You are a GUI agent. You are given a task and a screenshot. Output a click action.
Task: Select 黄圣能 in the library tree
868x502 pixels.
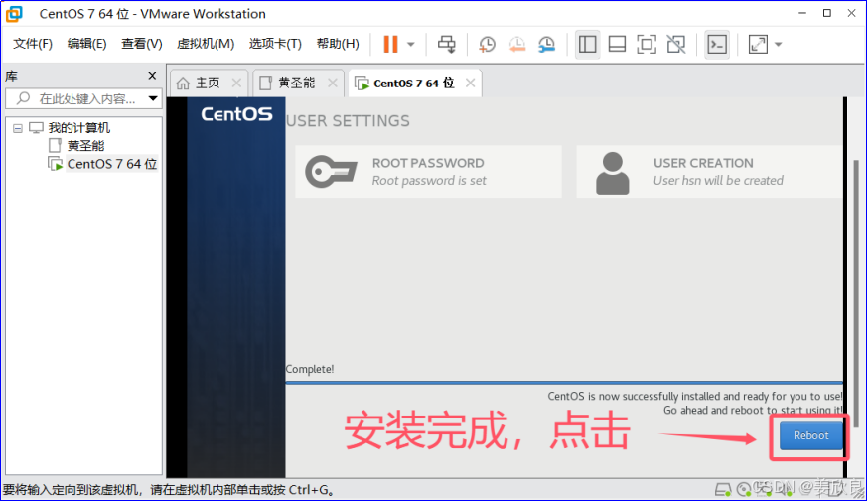coord(85,146)
